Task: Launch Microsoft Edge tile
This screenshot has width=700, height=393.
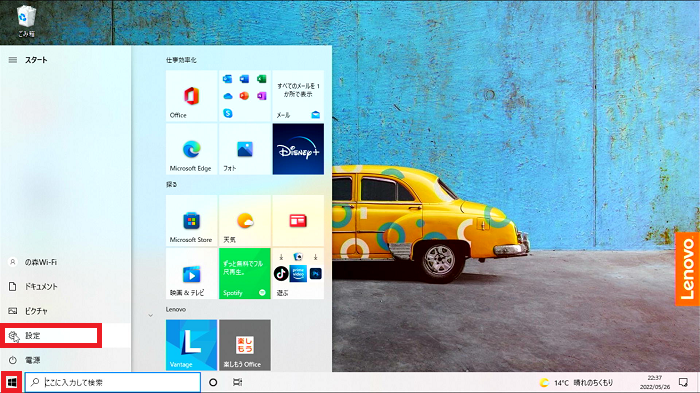Action: [x=192, y=149]
